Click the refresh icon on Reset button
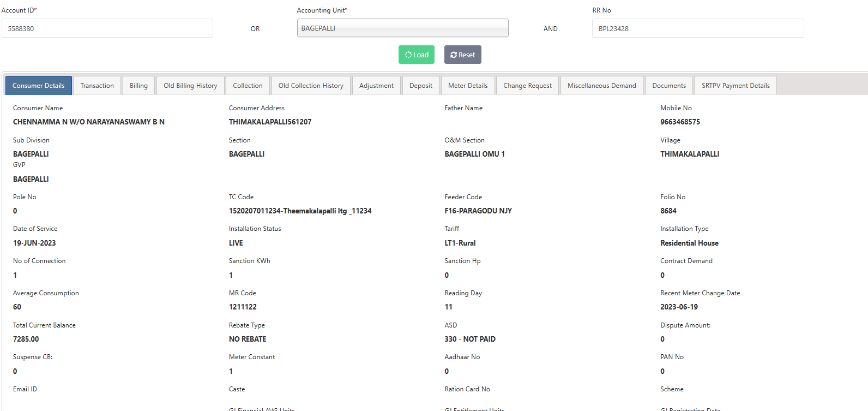 454,55
